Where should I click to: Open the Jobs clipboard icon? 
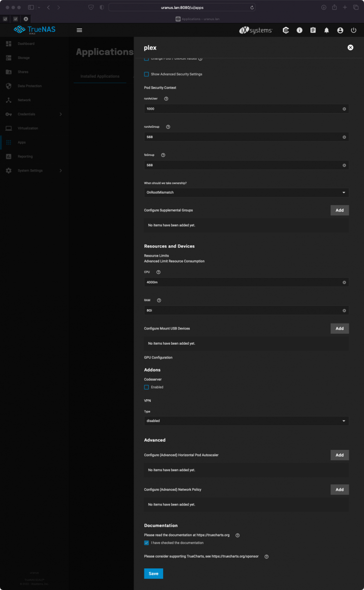tap(313, 30)
